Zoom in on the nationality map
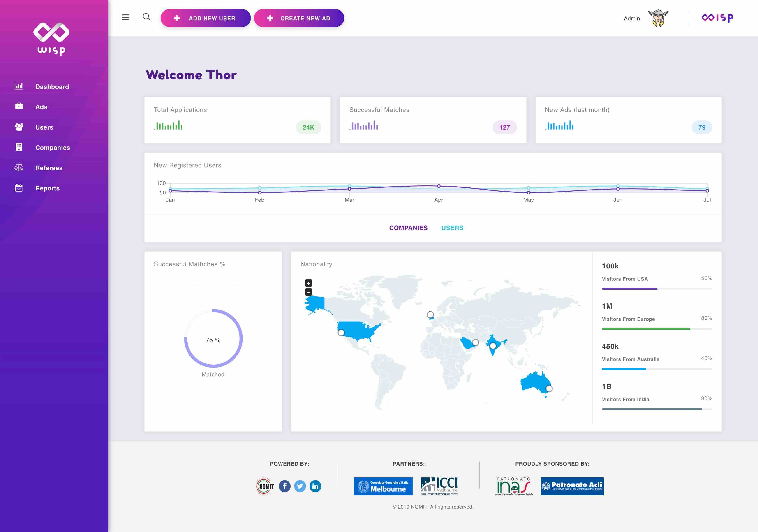This screenshot has height=532, width=758. [x=308, y=283]
